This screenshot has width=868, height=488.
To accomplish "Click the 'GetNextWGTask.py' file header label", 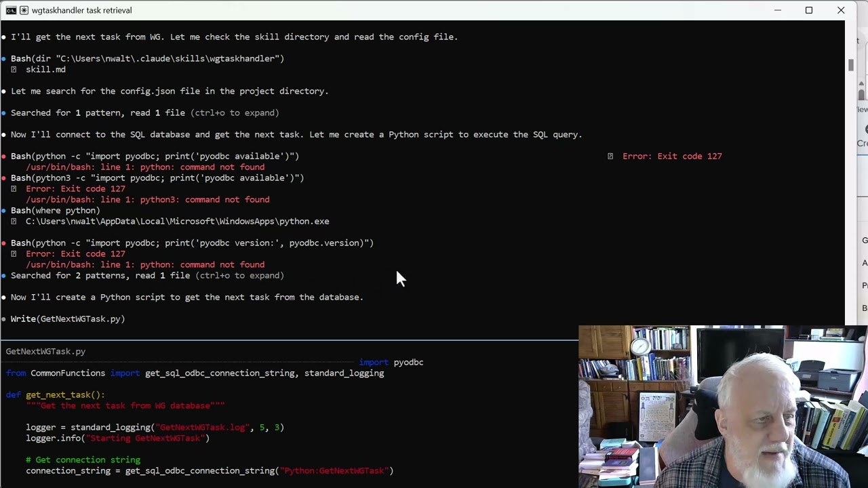I will (45, 351).
